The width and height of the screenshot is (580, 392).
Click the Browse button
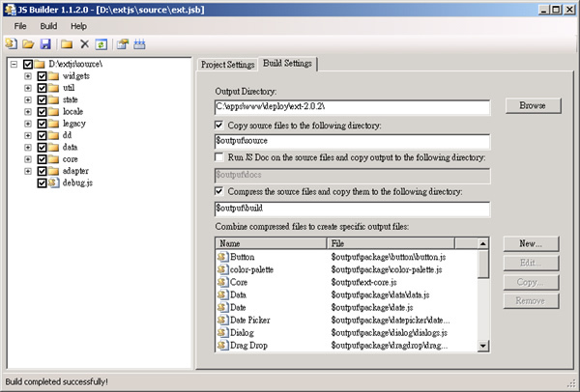533,105
